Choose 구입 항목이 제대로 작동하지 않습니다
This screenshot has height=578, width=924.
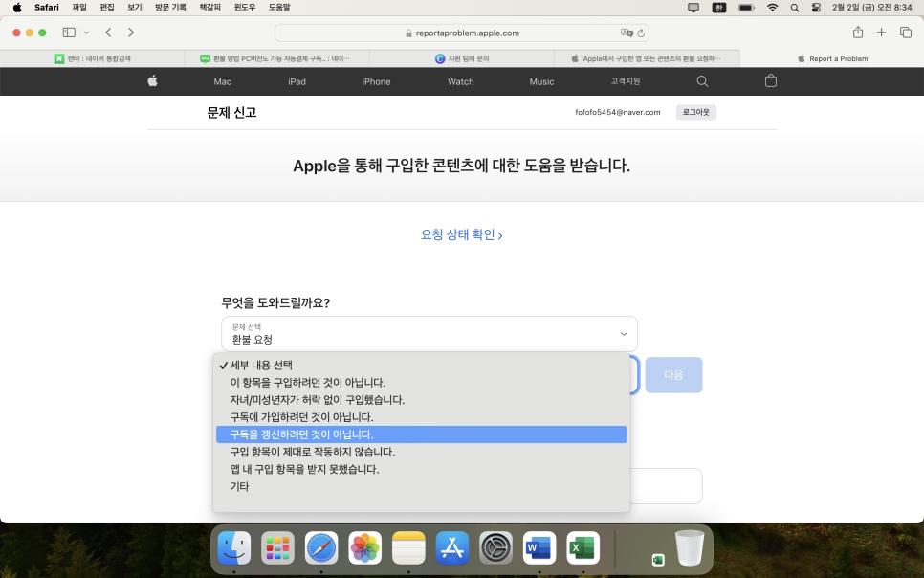pyautogui.click(x=421, y=452)
